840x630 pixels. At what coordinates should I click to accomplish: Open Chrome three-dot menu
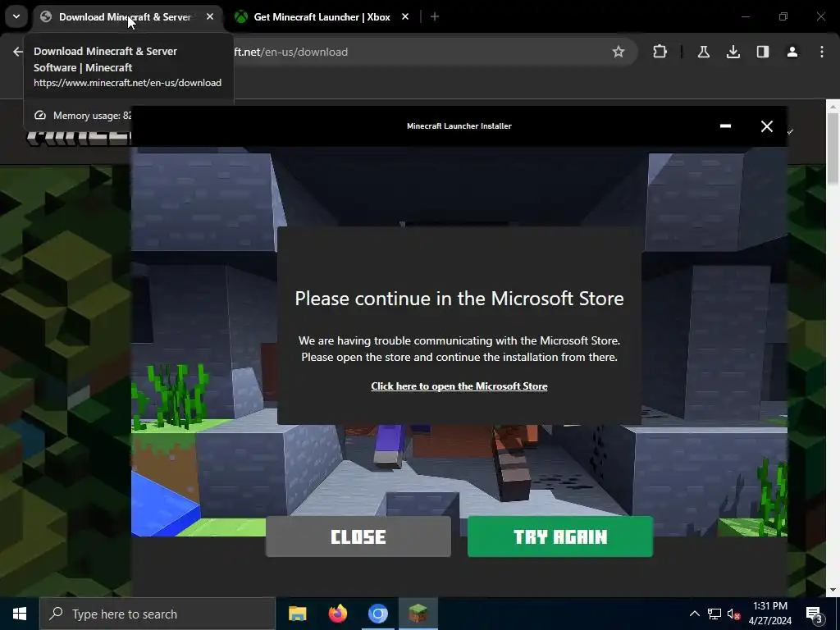(x=821, y=52)
